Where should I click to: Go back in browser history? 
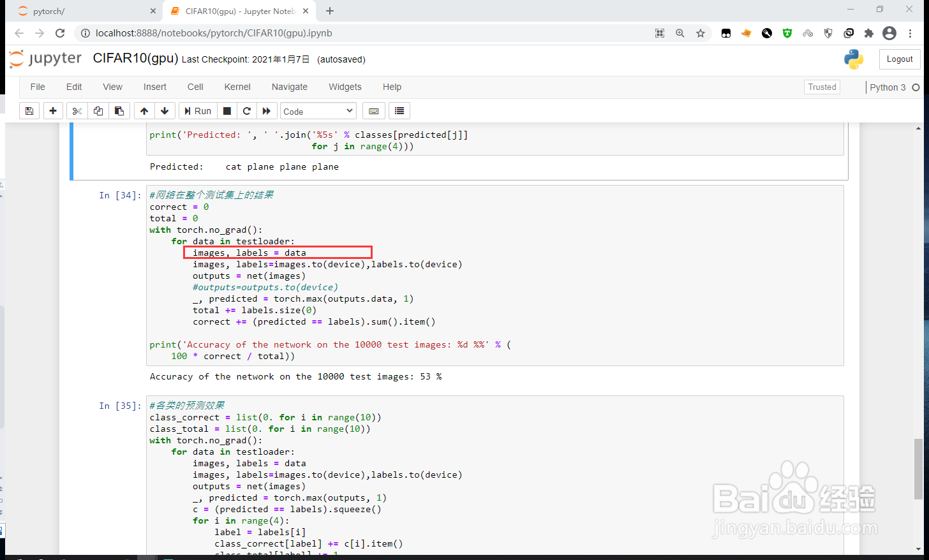coord(19,33)
